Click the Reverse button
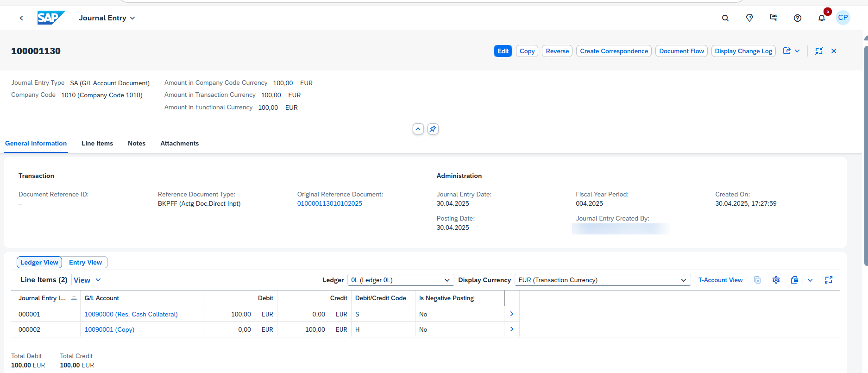This screenshot has width=868, height=373. click(x=557, y=51)
